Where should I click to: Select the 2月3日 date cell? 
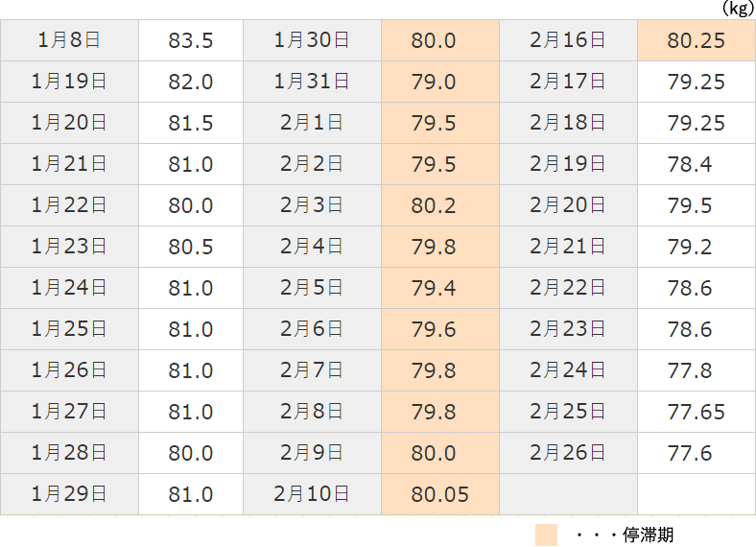pos(311,205)
